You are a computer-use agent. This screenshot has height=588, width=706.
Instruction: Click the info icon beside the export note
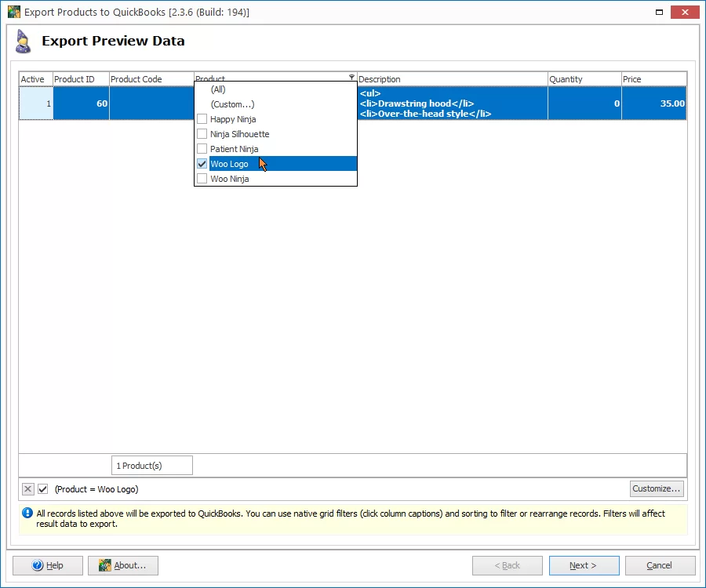[x=28, y=514]
